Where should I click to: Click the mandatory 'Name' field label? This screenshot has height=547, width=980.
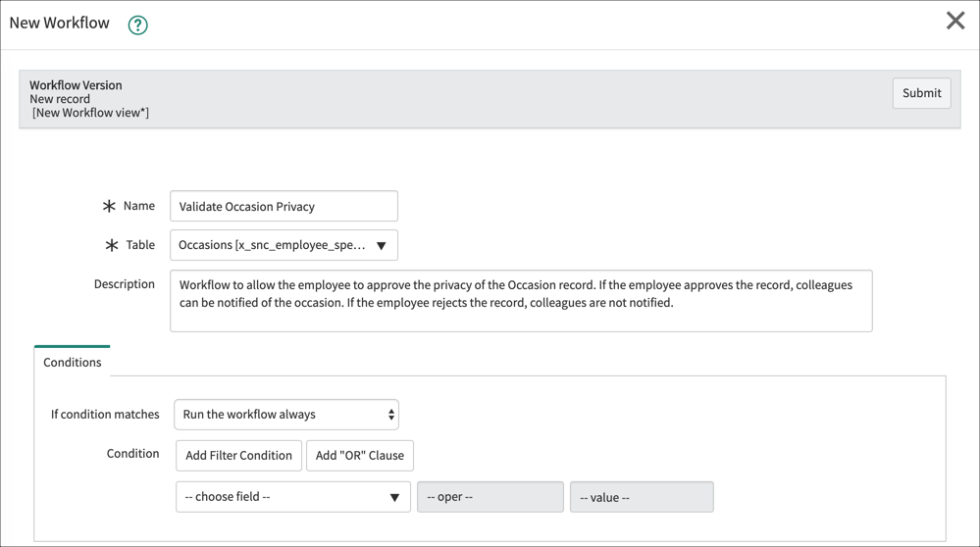click(138, 206)
